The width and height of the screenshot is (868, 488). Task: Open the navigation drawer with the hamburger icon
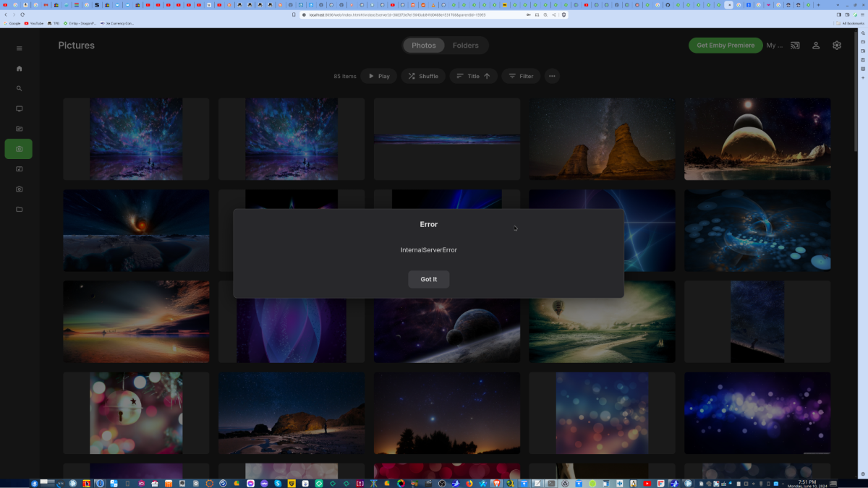click(19, 48)
